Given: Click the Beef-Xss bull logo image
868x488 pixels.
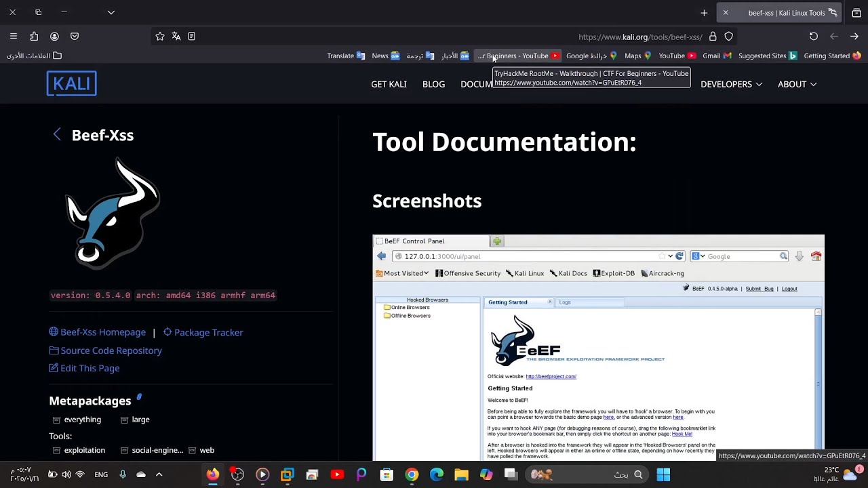Looking at the screenshot, I should (x=113, y=213).
